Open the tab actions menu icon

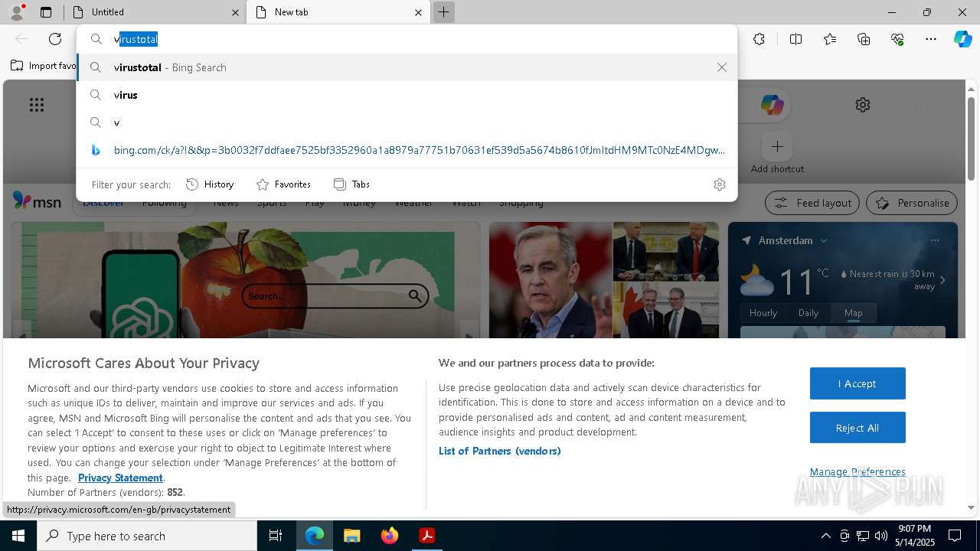(46, 12)
